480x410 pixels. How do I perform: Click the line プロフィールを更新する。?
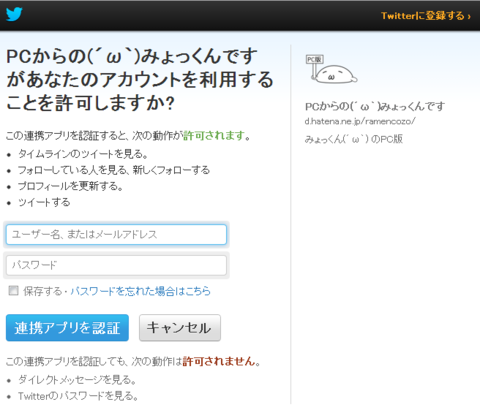pos(70,186)
